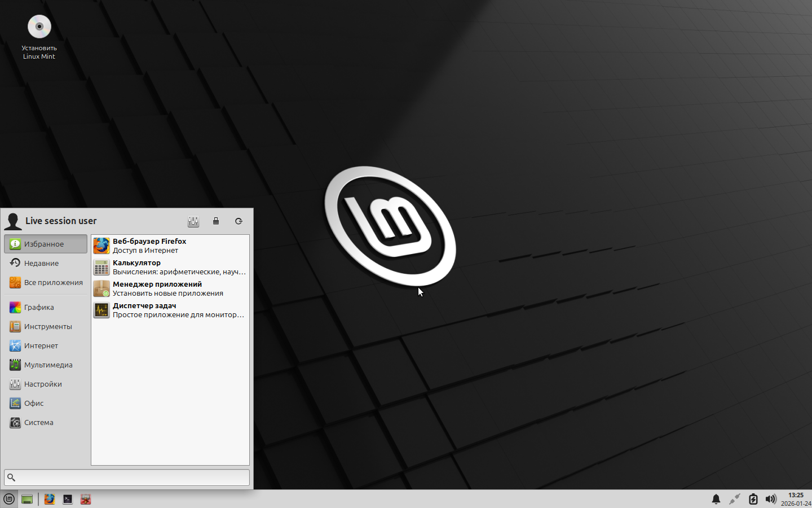Viewport: 812px width, 508px height.
Task: Open the settings manager icon in menu header
Action: (193, 221)
